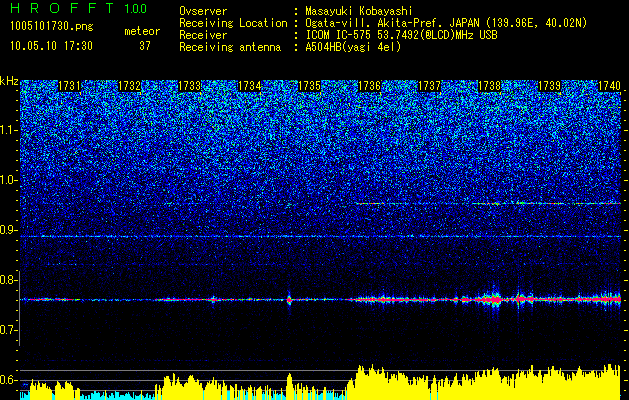Click the 1732 time marker
Image resolution: width=629 pixels, height=400 pixels.
[129, 86]
